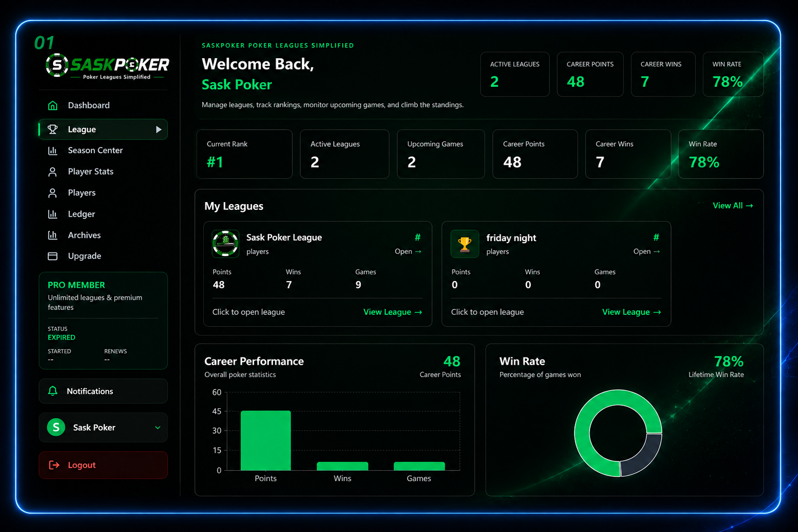Click the Archives chart icon
Image resolution: width=798 pixels, height=532 pixels.
click(x=53, y=235)
